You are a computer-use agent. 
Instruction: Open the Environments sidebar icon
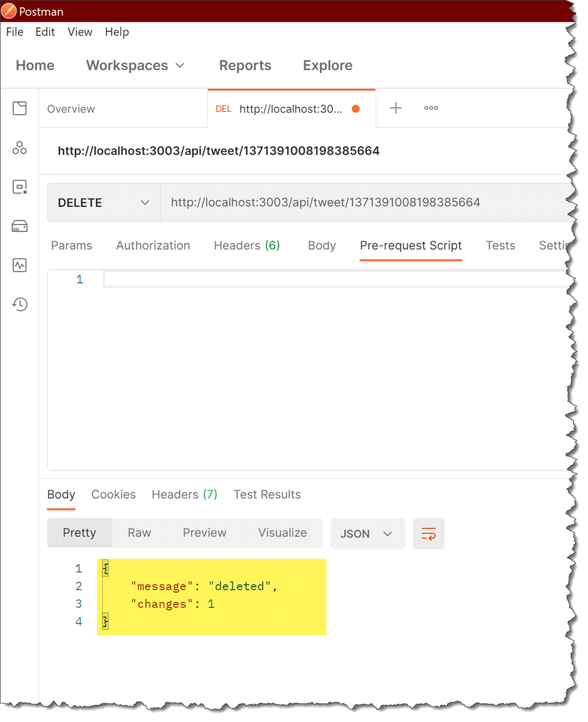point(19,187)
